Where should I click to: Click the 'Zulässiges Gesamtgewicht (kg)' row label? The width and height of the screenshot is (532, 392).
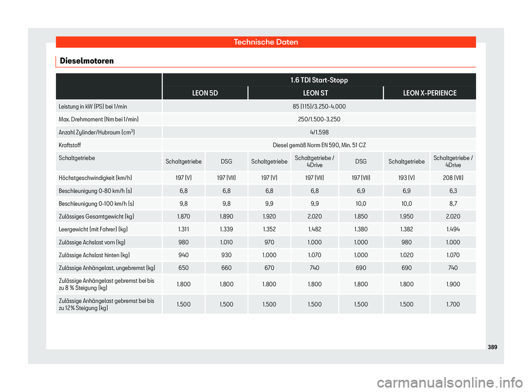click(96, 216)
